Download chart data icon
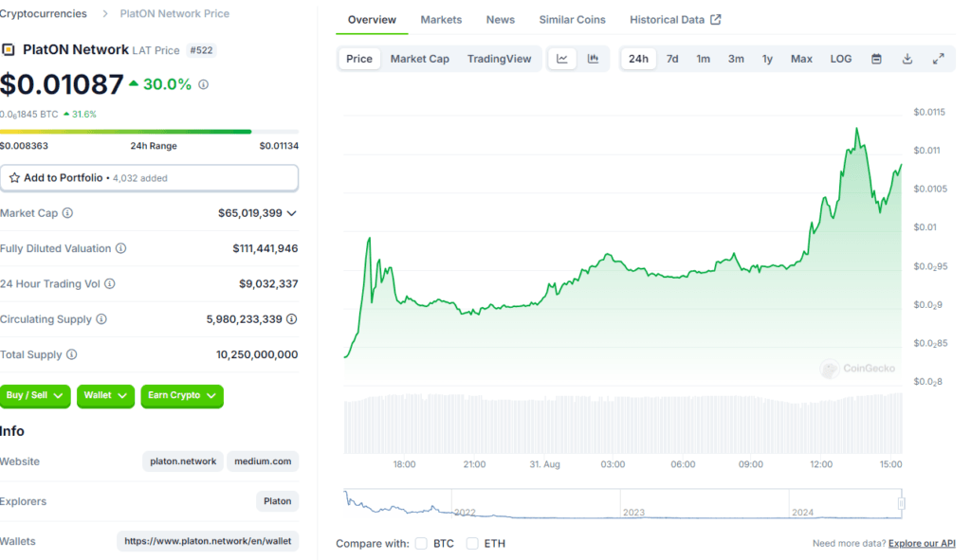971x560 pixels. pos(907,59)
